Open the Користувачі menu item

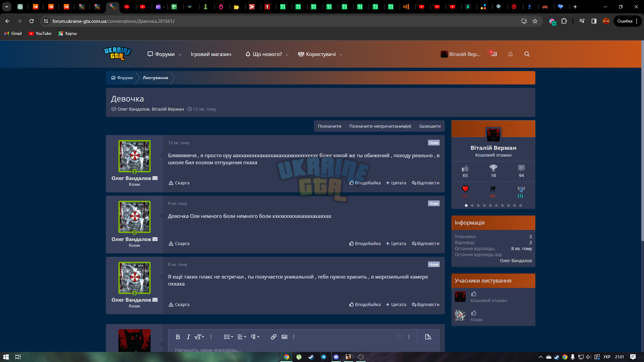click(317, 54)
